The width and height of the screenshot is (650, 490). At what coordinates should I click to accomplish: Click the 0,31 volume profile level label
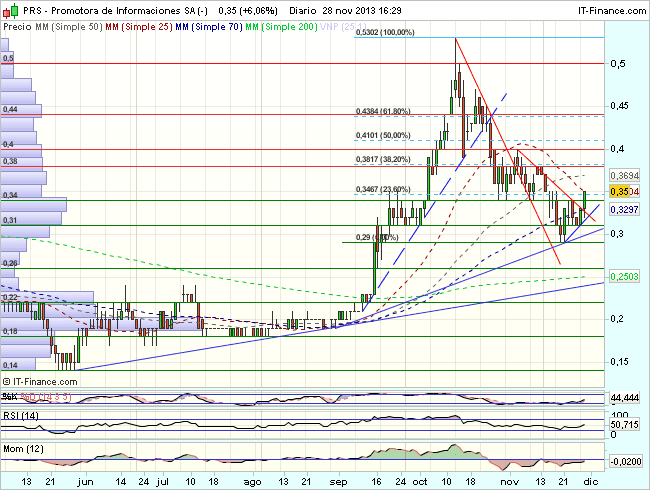point(10,220)
